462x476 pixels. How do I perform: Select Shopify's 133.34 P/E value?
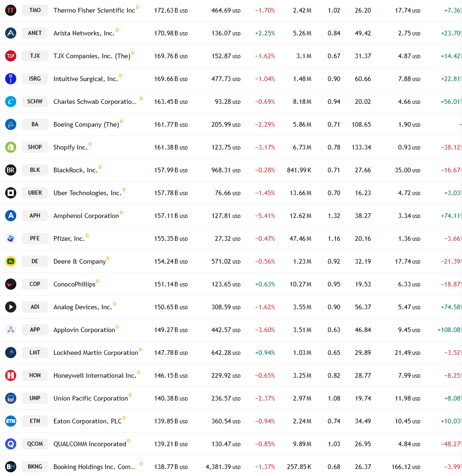coord(362,148)
